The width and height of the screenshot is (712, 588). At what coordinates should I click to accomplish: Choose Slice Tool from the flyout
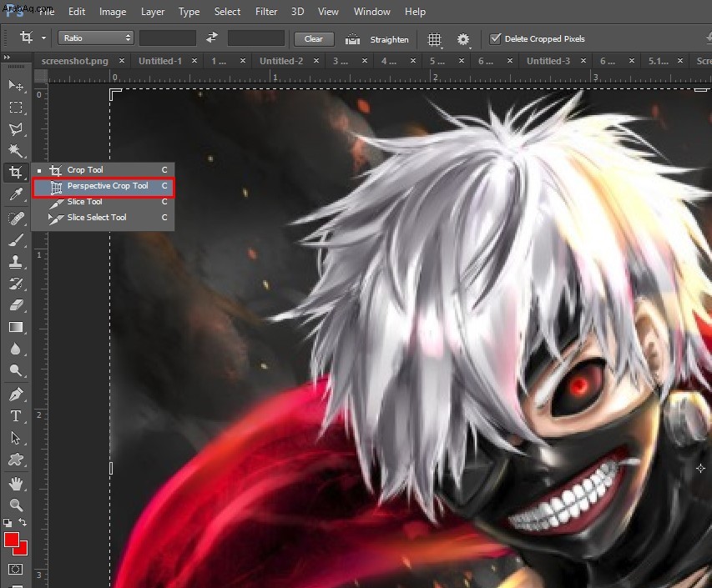103,202
